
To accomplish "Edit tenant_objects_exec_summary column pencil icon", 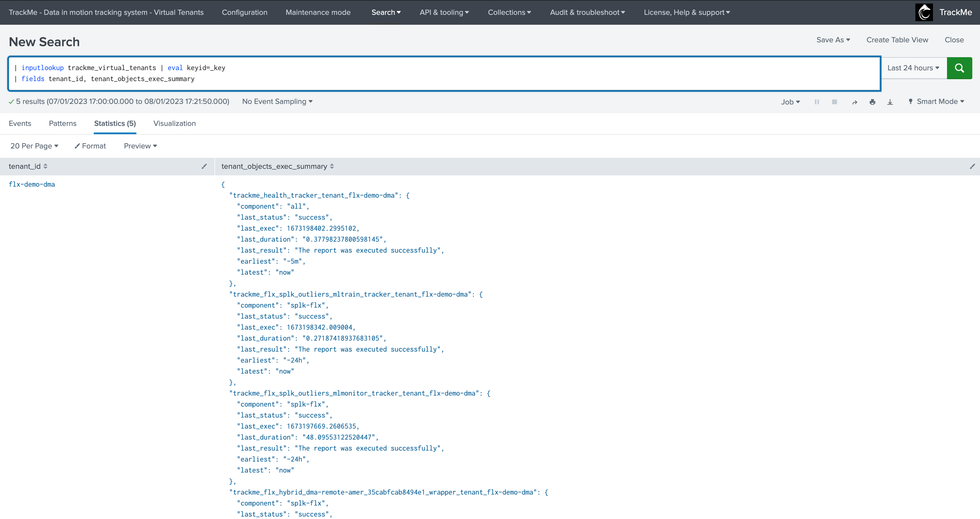I will pyautogui.click(x=972, y=166).
